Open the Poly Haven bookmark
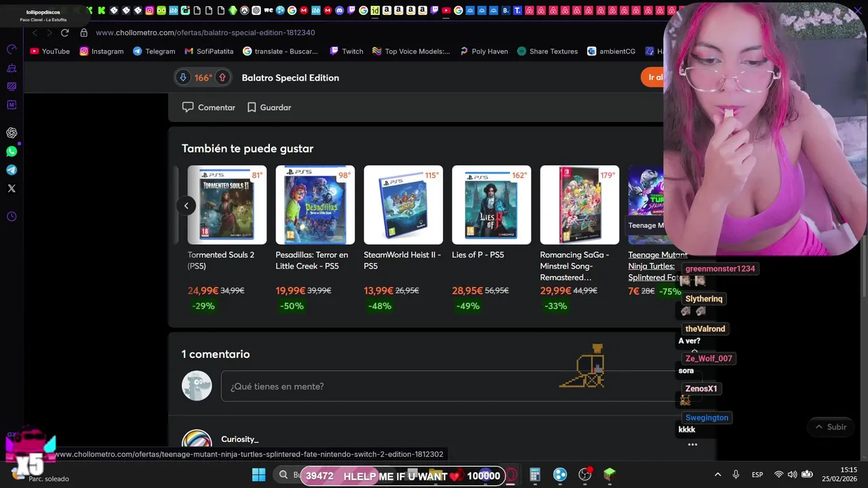The width and height of the screenshot is (868, 488). [484, 52]
